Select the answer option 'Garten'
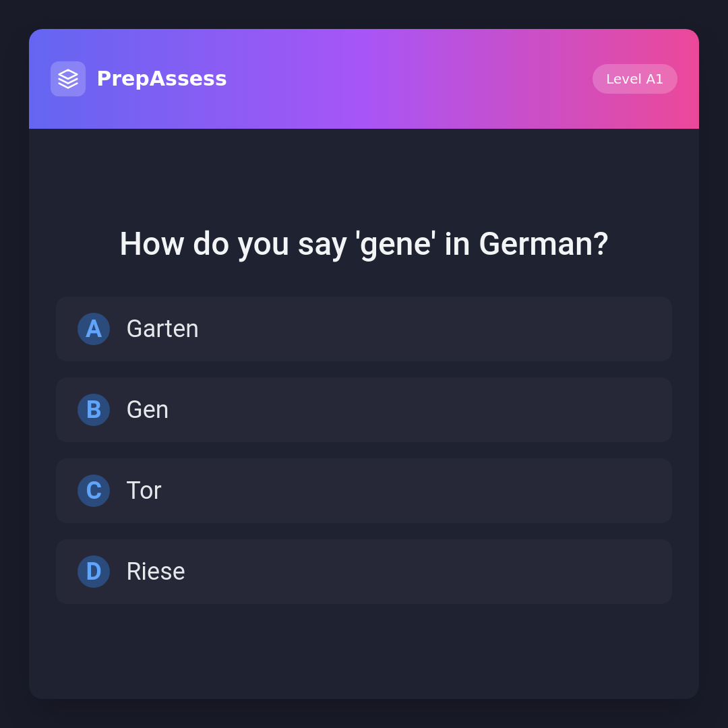The image size is (728, 728). pyautogui.click(x=364, y=329)
